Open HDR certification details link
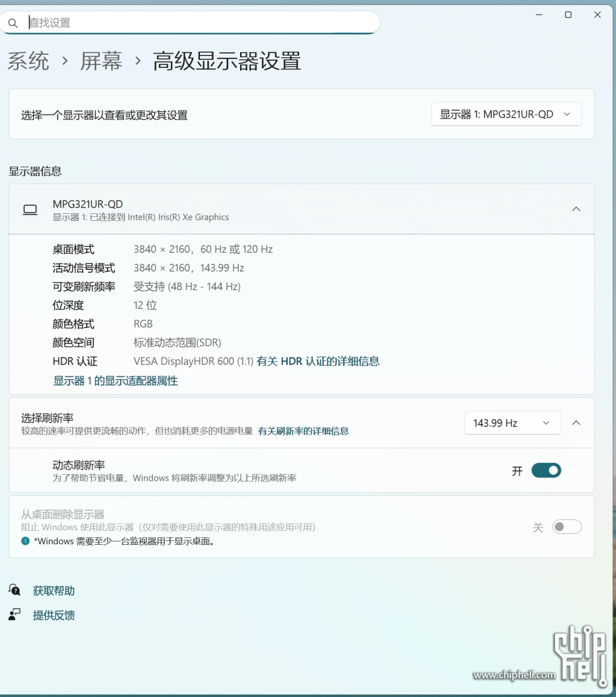 318,361
